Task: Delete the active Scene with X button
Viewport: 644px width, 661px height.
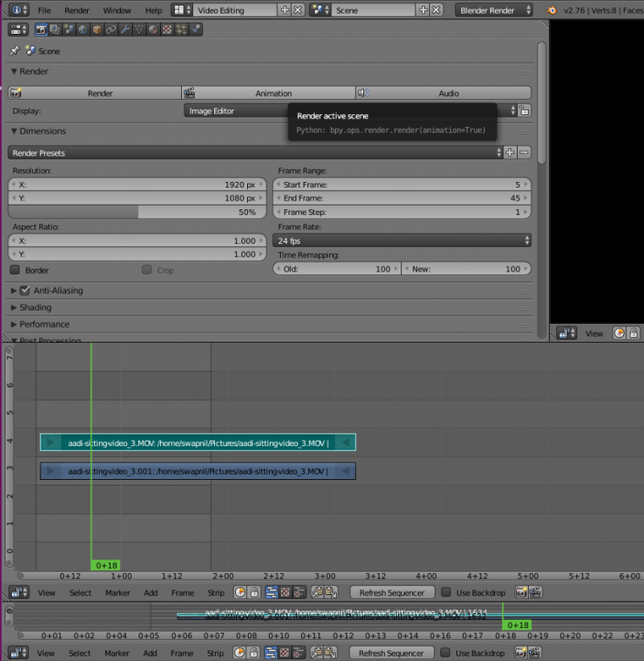Action: 436,10
